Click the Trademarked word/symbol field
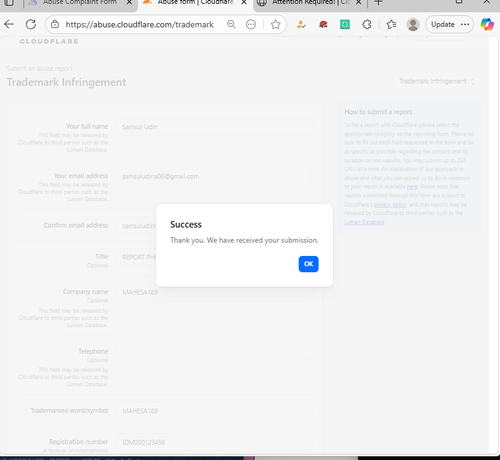This screenshot has width=500, height=460. [214, 411]
